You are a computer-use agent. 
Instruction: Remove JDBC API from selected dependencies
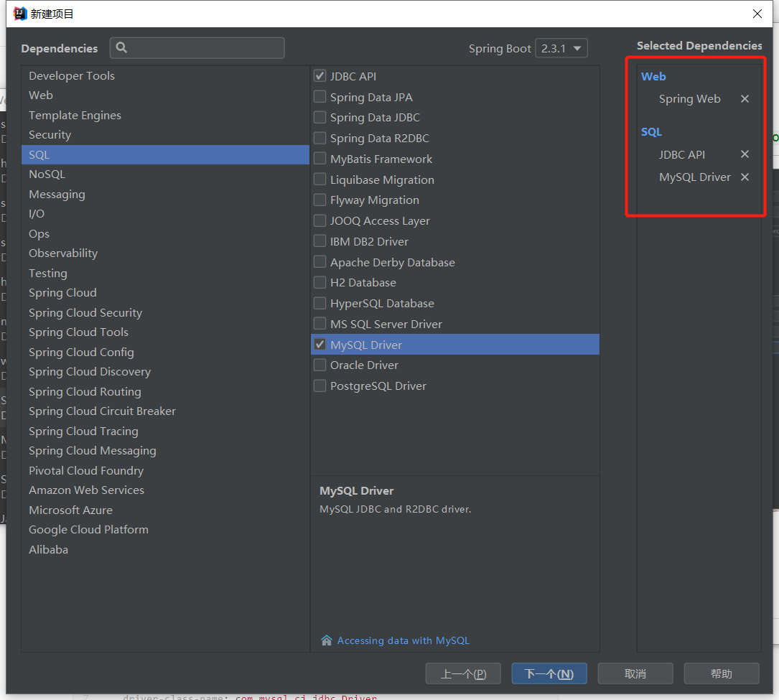coord(745,154)
